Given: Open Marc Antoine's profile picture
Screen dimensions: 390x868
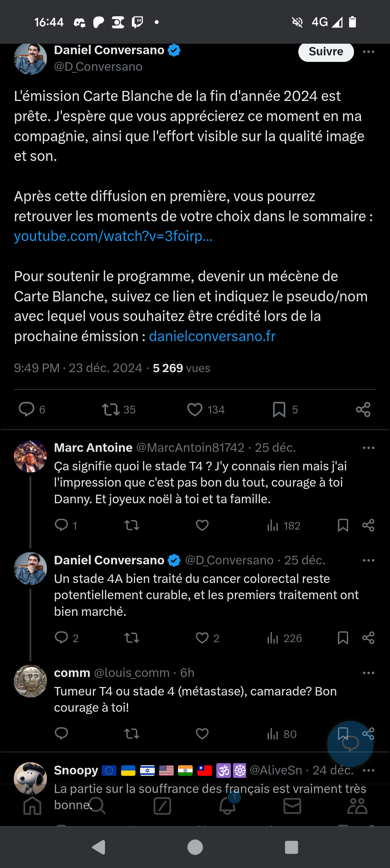Looking at the screenshot, I should [31, 456].
